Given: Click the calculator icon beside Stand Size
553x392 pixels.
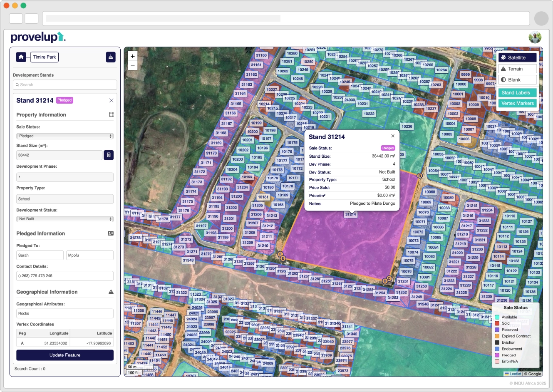Looking at the screenshot, I should [x=109, y=155].
